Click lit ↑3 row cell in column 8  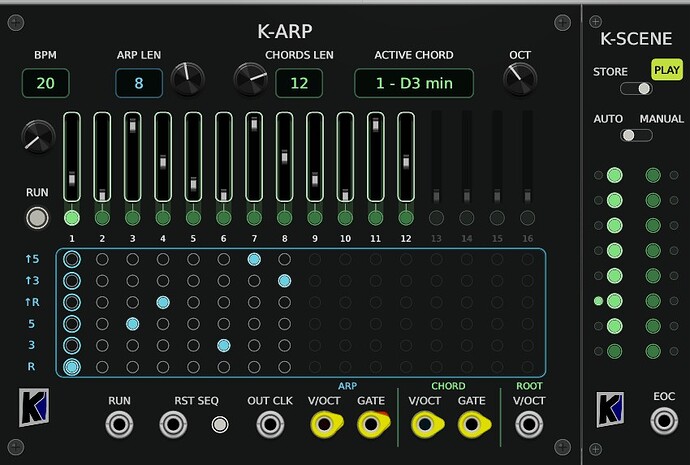point(284,281)
